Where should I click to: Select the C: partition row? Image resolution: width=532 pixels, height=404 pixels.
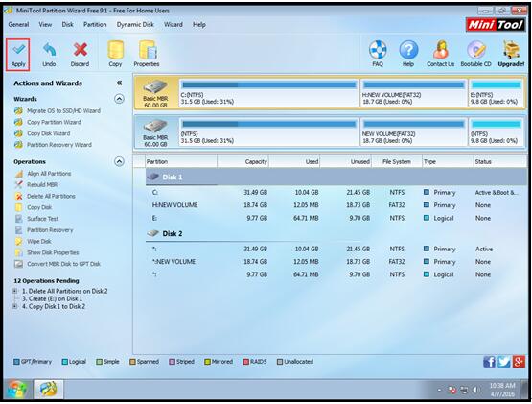pos(336,193)
